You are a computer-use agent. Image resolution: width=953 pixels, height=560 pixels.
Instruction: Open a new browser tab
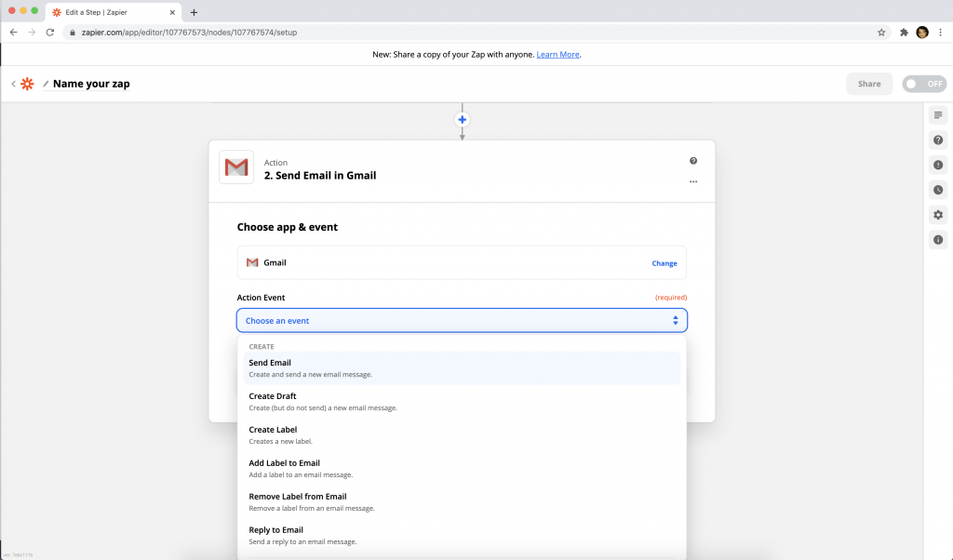coord(194,12)
